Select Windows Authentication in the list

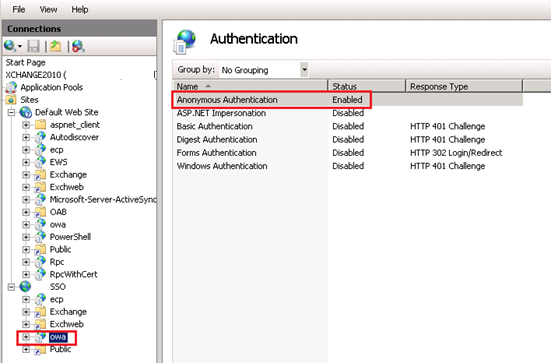tap(222, 166)
